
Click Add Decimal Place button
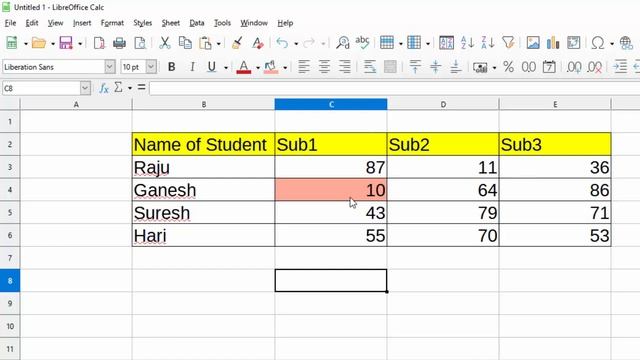[x=574, y=67]
